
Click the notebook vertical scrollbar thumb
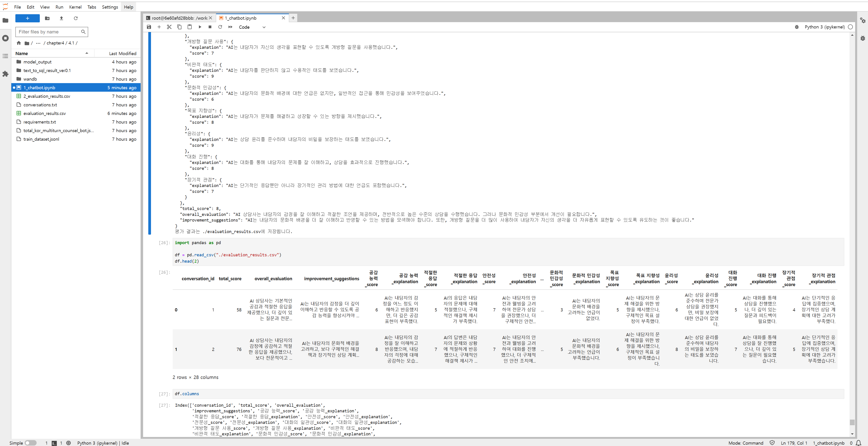coord(852,422)
